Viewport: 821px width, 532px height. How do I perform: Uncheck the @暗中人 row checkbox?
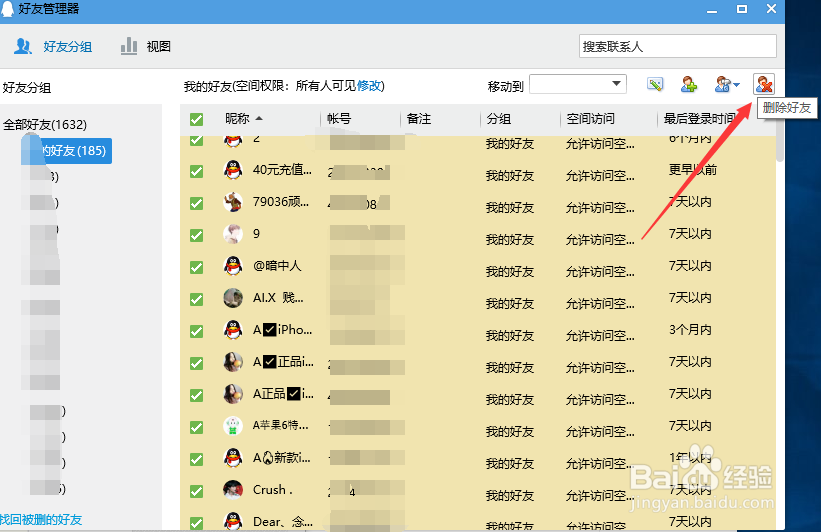point(196,267)
